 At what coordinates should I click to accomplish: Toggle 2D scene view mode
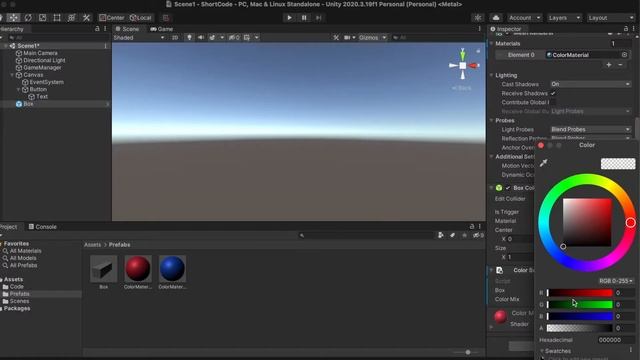(x=175, y=38)
